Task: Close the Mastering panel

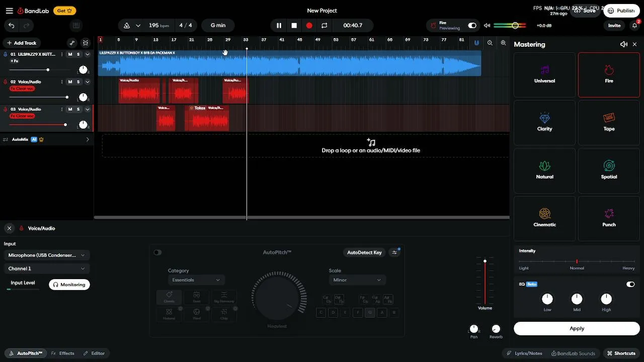Action: click(x=634, y=44)
